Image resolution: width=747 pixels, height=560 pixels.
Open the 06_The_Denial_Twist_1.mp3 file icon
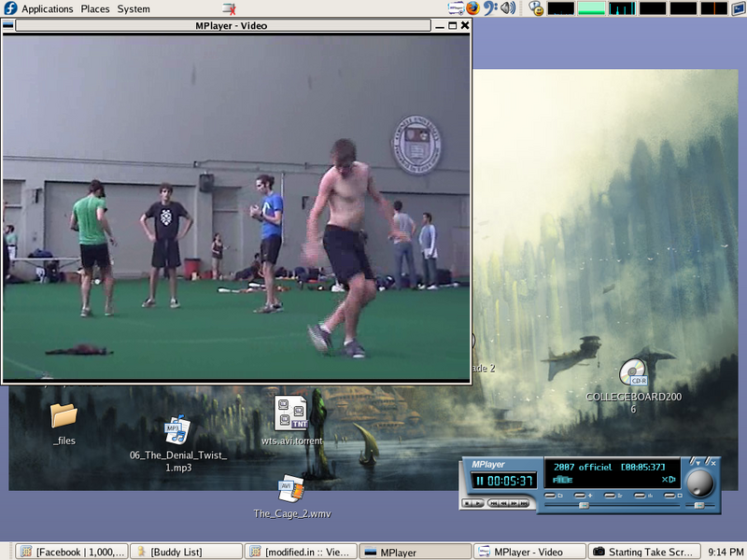(x=177, y=430)
